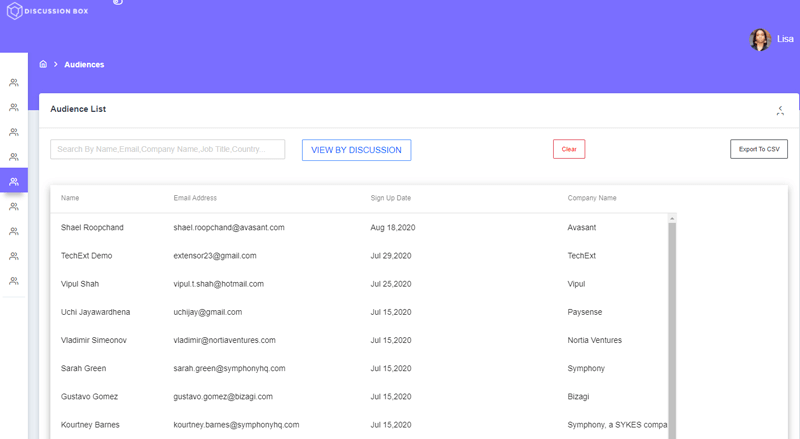
Task: Click Sarah Green's Symphony company cell
Action: tap(586, 368)
